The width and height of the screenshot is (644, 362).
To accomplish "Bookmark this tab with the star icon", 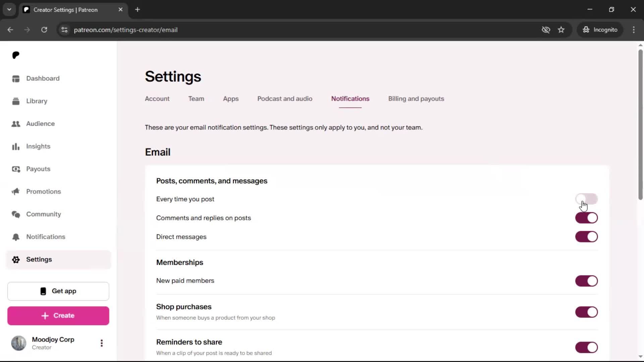I will [x=561, y=29].
